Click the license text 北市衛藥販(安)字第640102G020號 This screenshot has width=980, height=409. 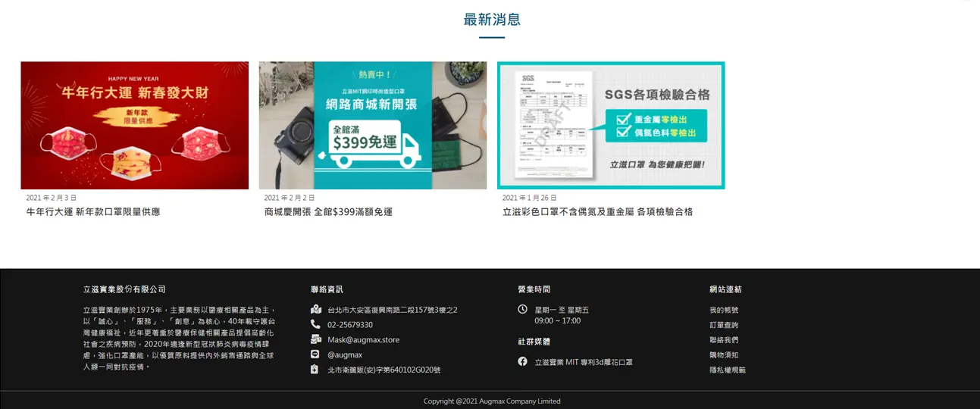384,370
